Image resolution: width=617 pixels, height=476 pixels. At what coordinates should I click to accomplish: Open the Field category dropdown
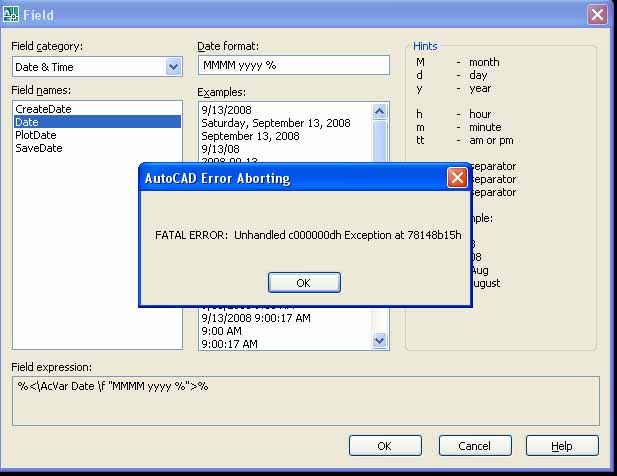(x=174, y=66)
